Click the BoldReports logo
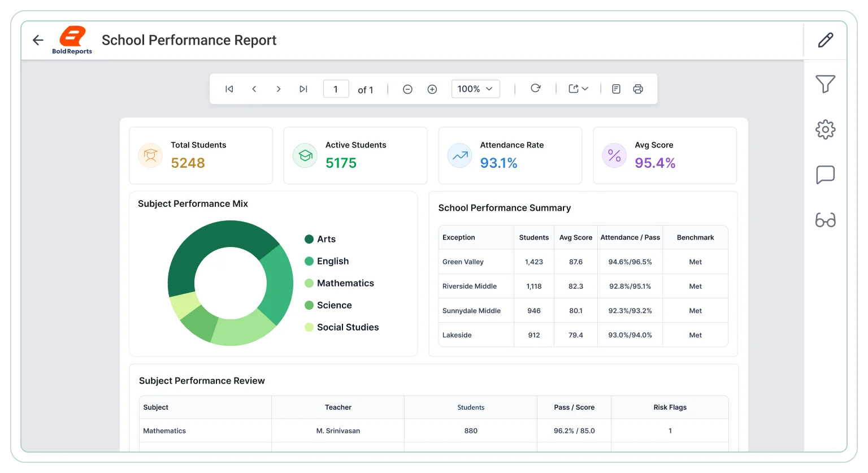 pos(72,40)
